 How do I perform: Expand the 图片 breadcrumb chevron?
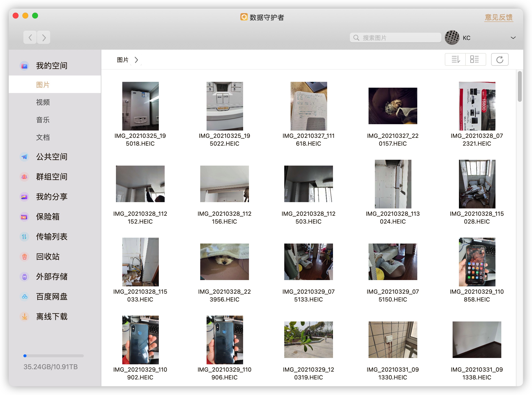[x=136, y=60]
